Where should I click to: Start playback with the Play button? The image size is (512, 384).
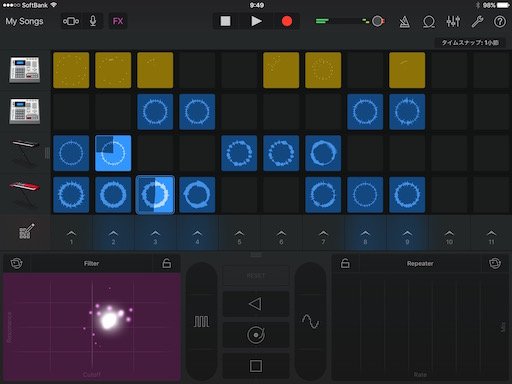tap(256, 21)
